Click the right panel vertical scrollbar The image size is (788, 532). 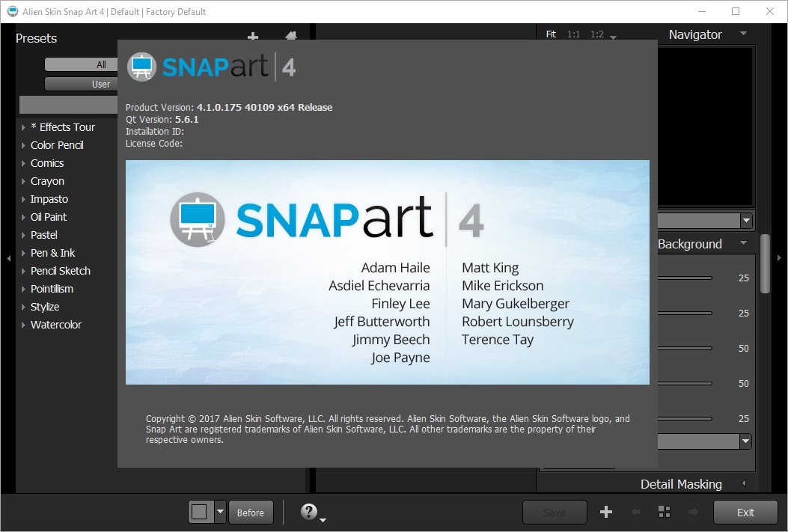[x=765, y=263]
